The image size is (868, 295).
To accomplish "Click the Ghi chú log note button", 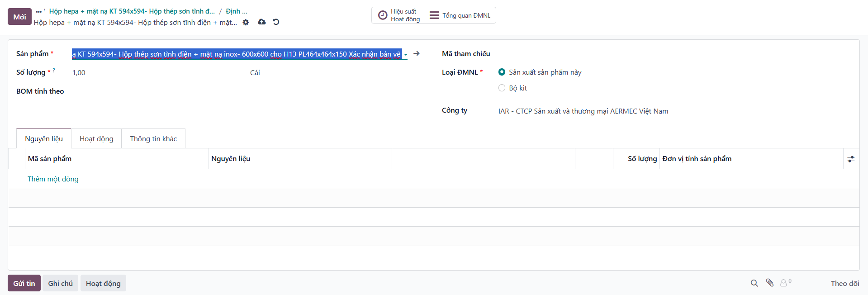I will pyautogui.click(x=60, y=283).
